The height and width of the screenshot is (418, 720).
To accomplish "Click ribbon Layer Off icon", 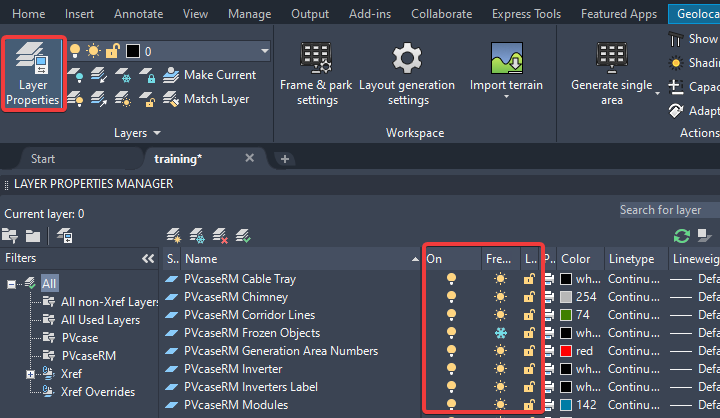I will tap(75, 75).
